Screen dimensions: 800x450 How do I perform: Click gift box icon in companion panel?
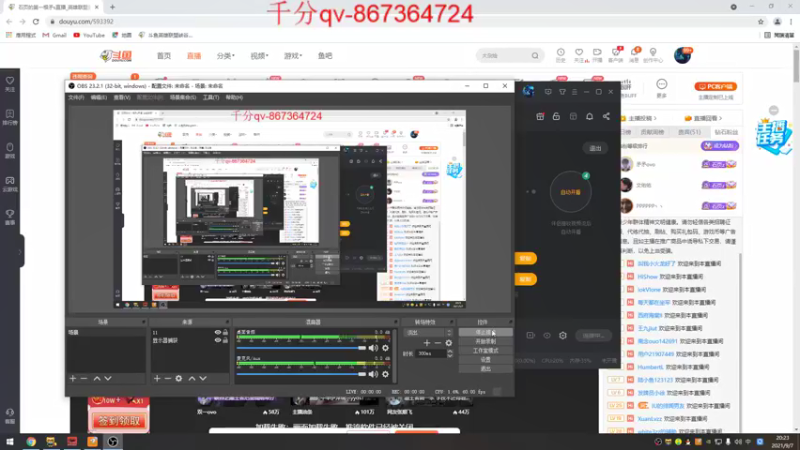tap(540, 116)
